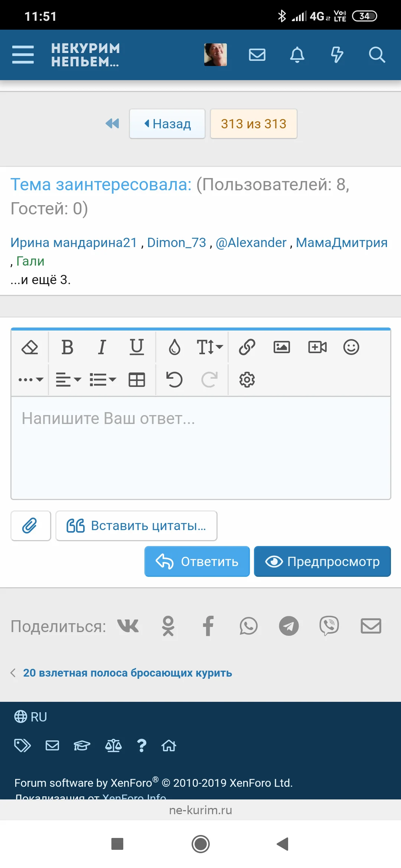Open profile of Гали
The width and height of the screenshot is (401, 868).
(x=30, y=261)
